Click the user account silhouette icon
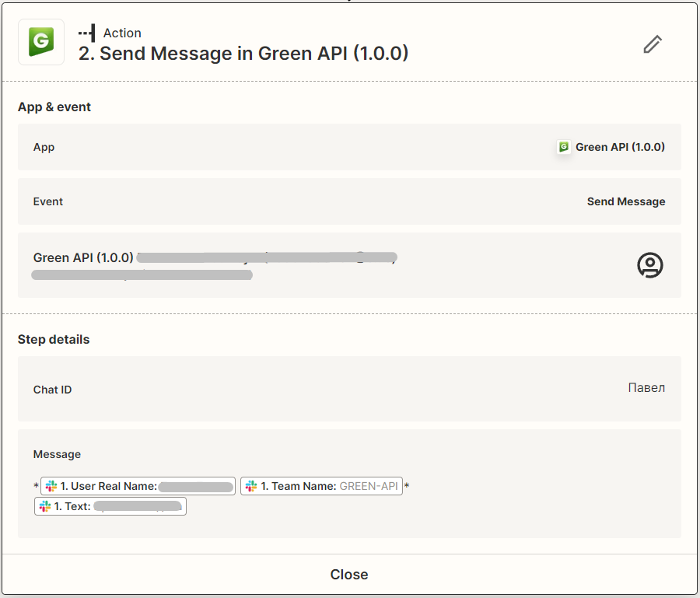 pyautogui.click(x=649, y=264)
